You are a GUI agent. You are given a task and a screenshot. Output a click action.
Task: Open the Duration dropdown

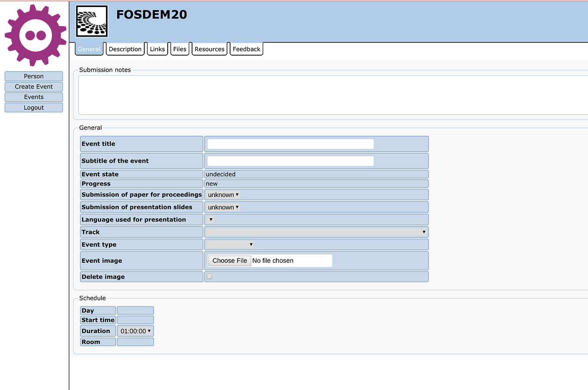pyautogui.click(x=136, y=331)
